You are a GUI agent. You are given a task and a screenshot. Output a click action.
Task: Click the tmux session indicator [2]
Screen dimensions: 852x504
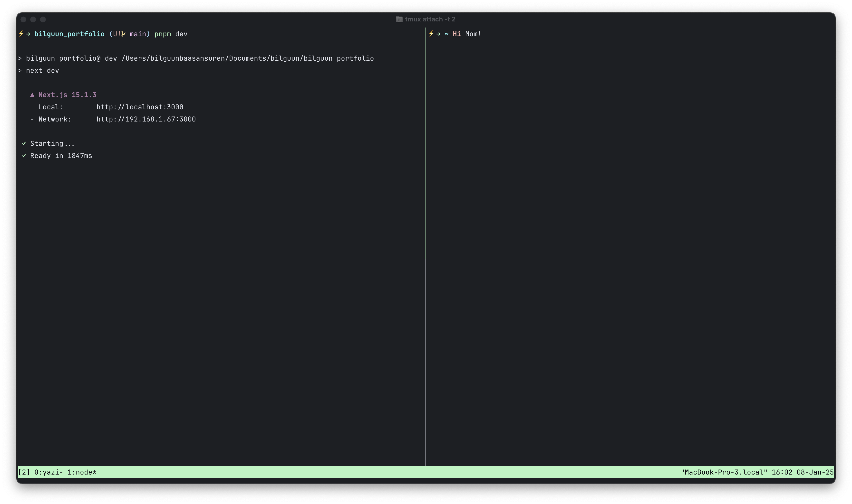(24, 472)
